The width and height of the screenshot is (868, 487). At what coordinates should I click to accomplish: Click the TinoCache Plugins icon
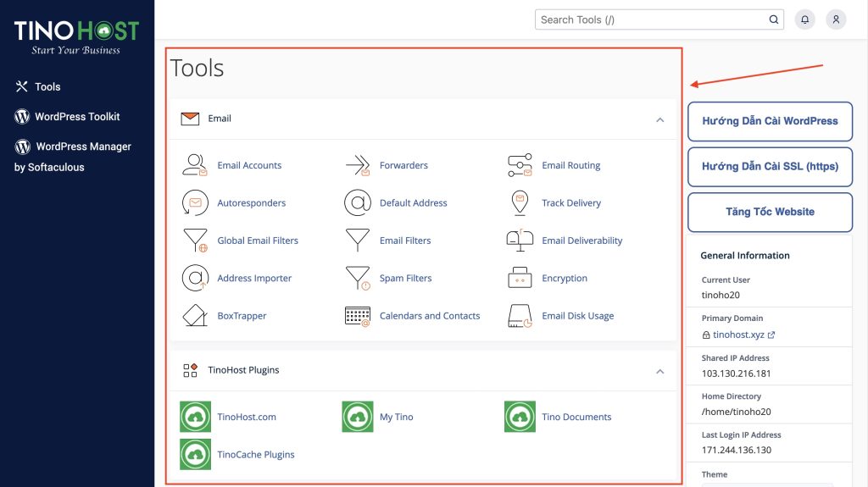coord(196,454)
